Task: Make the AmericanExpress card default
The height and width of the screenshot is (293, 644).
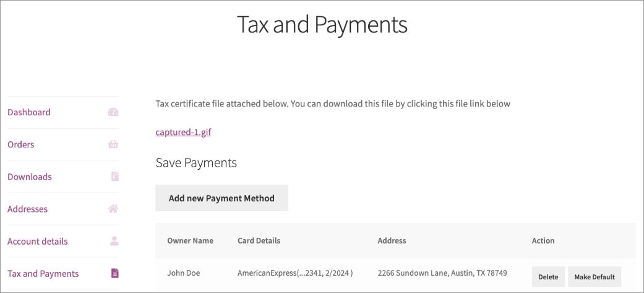Action: coord(595,276)
